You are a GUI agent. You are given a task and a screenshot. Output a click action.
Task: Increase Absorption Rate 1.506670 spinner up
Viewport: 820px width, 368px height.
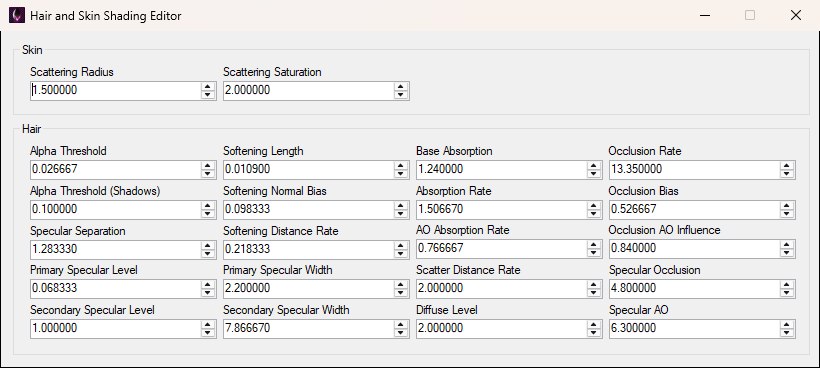tap(594, 205)
